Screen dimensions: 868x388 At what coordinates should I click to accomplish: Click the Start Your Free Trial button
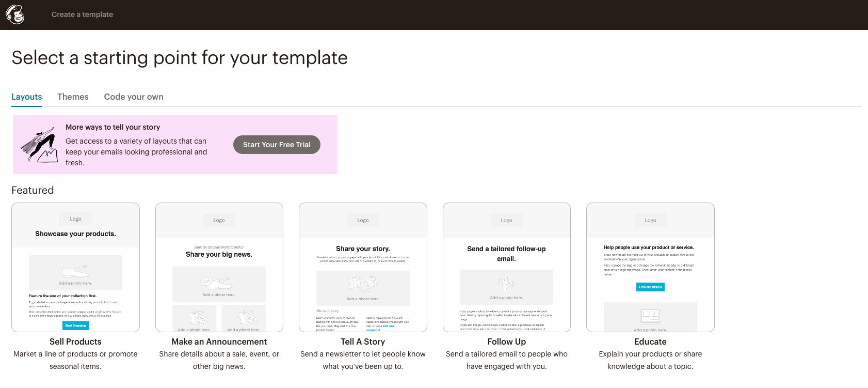(277, 145)
